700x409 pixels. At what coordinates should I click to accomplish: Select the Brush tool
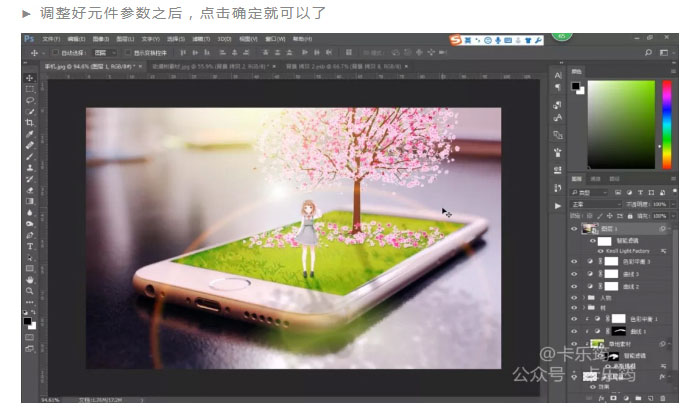tap(29, 156)
